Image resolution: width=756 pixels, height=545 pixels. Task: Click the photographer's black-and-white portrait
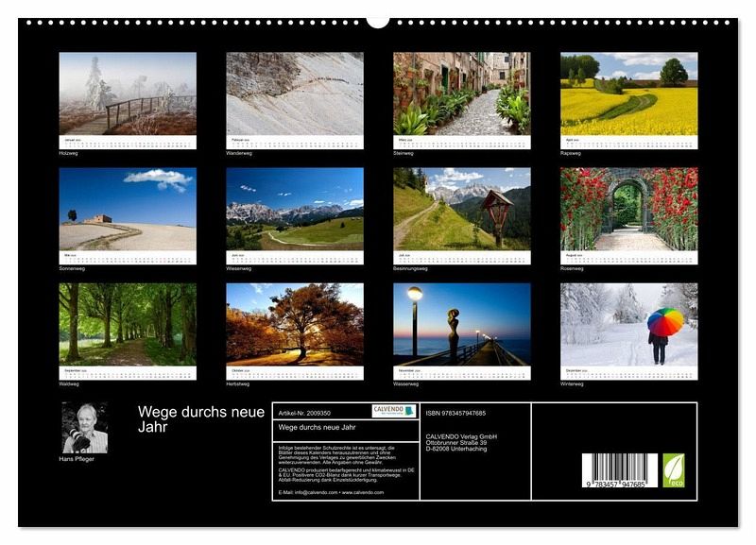(85, 428)
